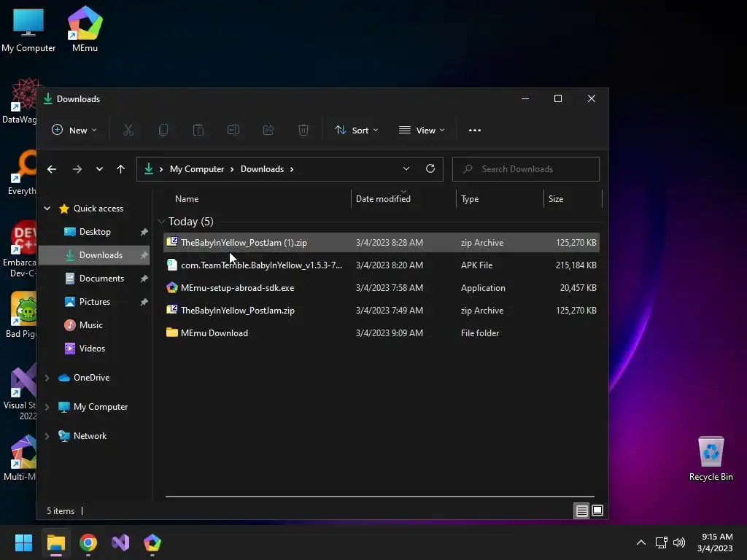This screenshot has height=560, width=747.
Task: Open the See more three-dots menu
Action: point(474,130)
